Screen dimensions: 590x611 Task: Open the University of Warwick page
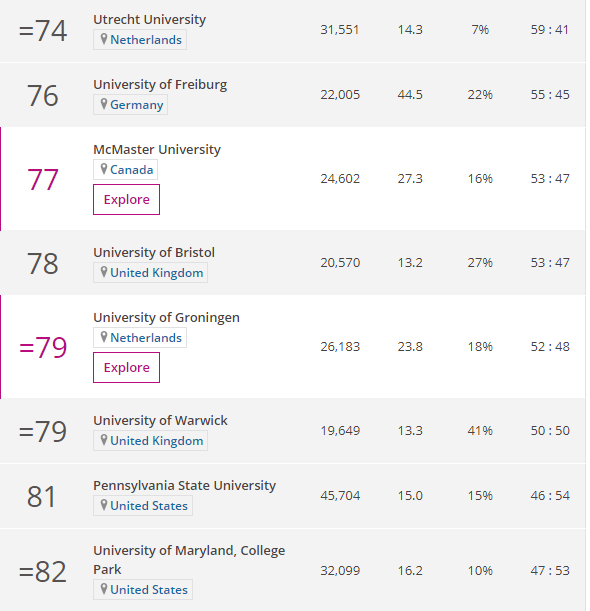point(161,420)
